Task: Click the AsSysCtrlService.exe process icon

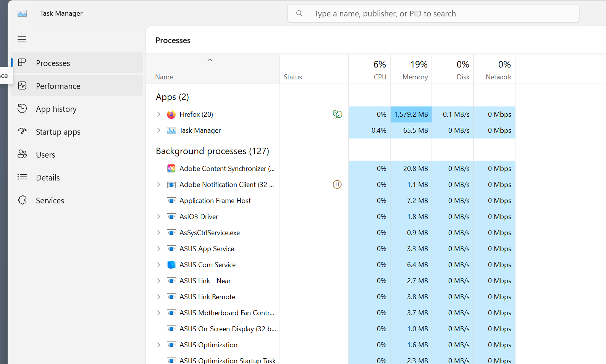Action: click(171, 233)
